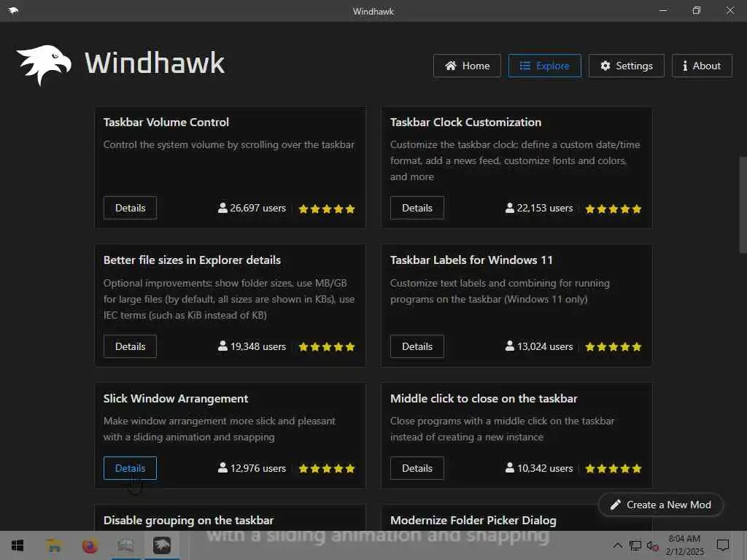Click the Taskbar Volume Control title
Viewport: 747px width, 560px height.
166,122
